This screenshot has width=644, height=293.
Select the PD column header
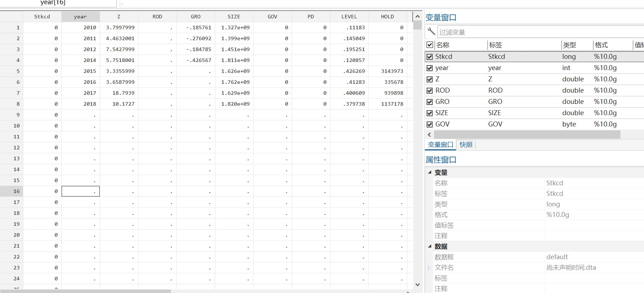311,17
